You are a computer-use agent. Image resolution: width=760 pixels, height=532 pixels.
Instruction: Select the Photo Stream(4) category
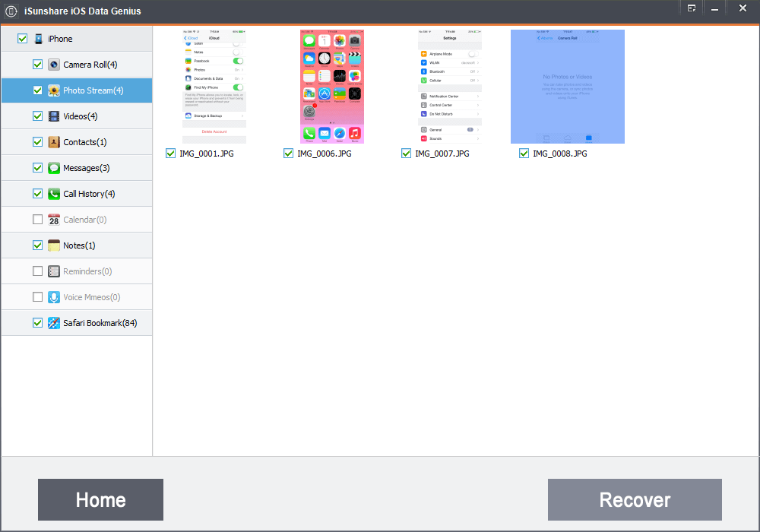93,90
